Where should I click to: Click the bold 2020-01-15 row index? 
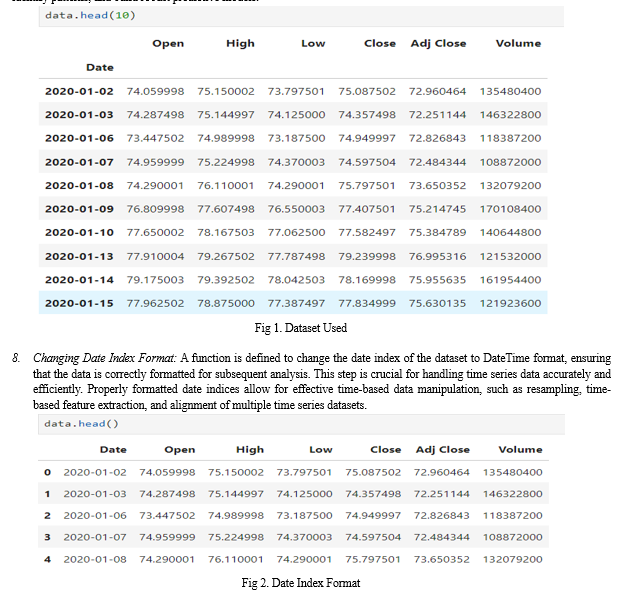pos(79,303)
